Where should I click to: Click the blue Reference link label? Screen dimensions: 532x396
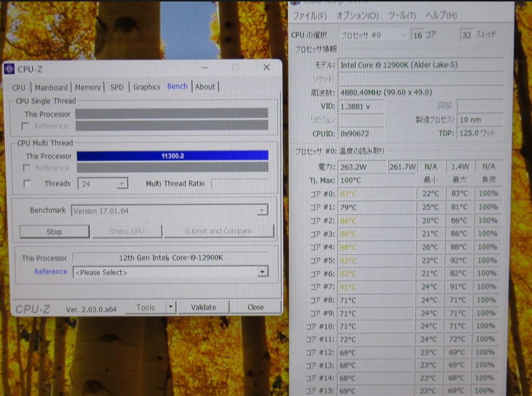coord(50,271)
